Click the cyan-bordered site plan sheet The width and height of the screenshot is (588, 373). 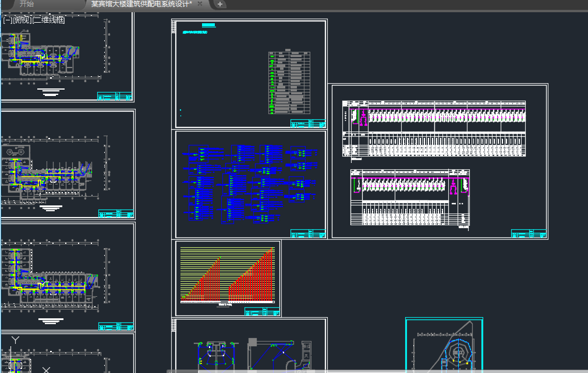click(x=444, y=346)
